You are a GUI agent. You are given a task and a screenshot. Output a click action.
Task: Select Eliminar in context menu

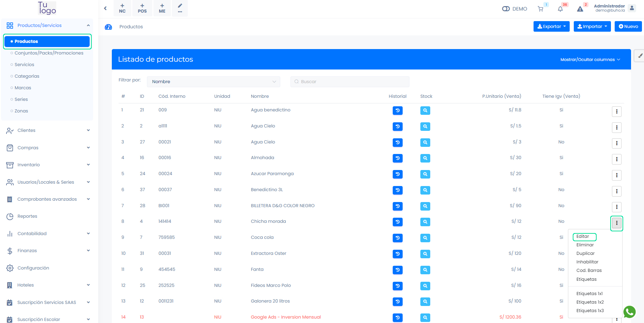pos(585,245)
